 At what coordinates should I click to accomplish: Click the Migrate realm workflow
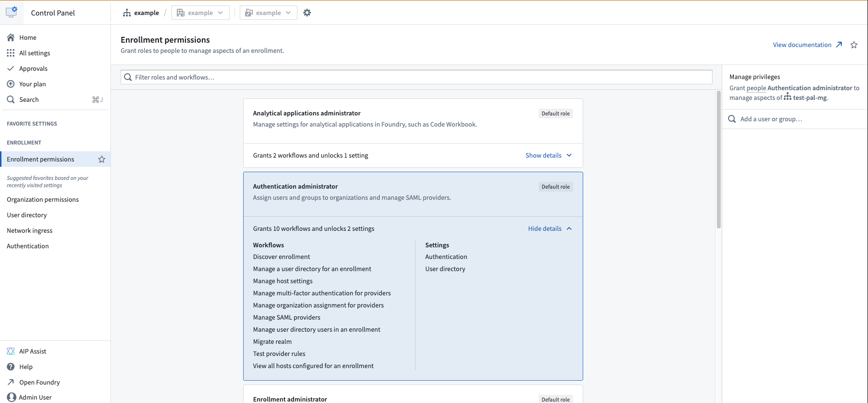tap(272, 341)
